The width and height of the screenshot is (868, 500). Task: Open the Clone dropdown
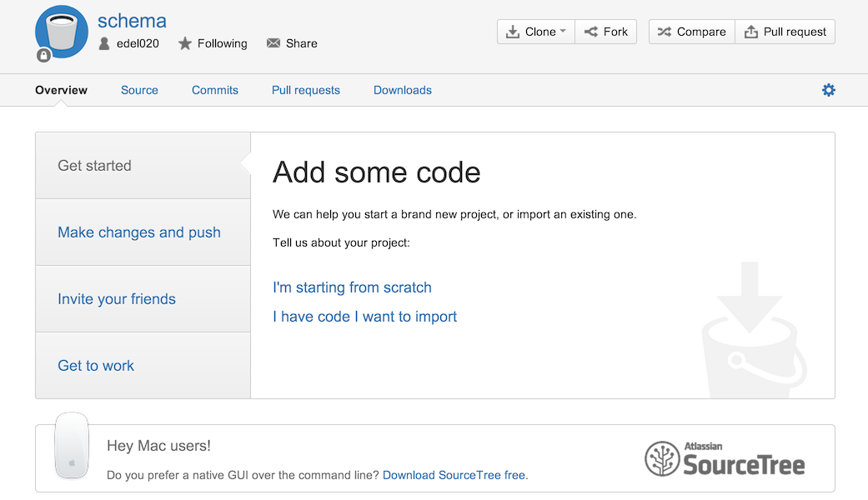[536, 32]
